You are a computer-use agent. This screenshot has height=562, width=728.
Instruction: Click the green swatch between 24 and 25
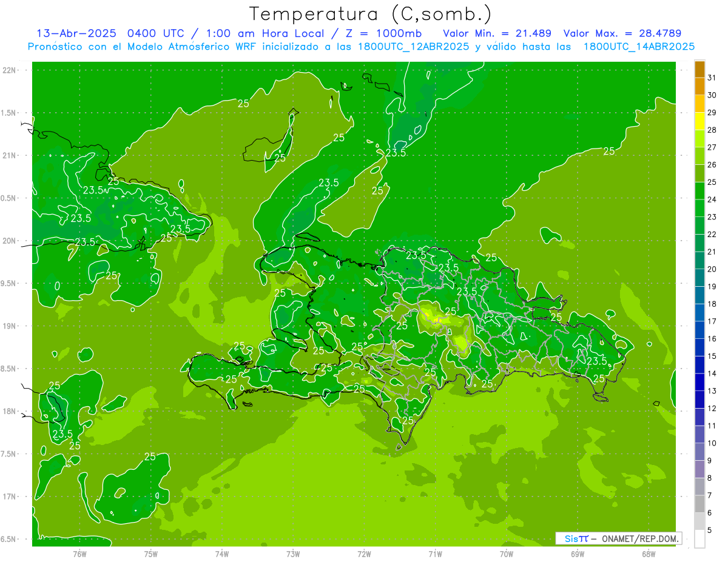click(699, 190)
